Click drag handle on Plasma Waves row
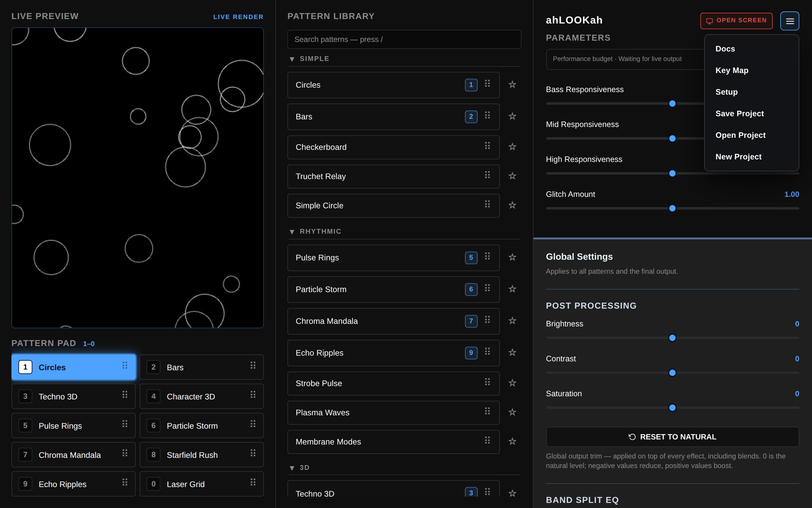The height and width of the screenshot is (508, 812). click(x=487, y=411)
